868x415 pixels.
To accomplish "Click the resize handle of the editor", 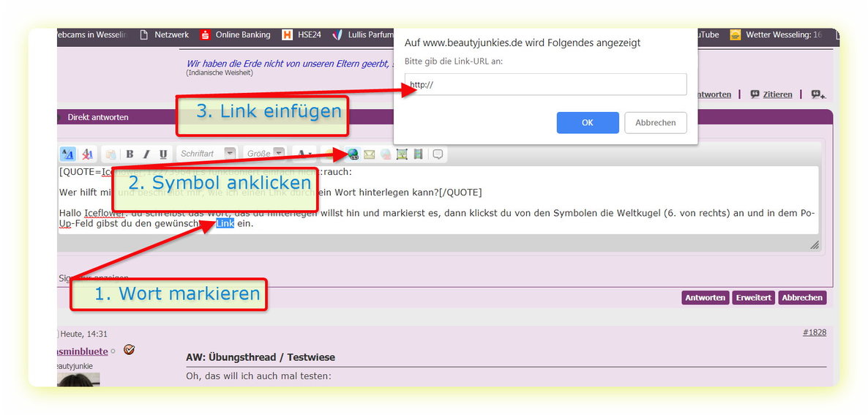I will tap(814, 245).
